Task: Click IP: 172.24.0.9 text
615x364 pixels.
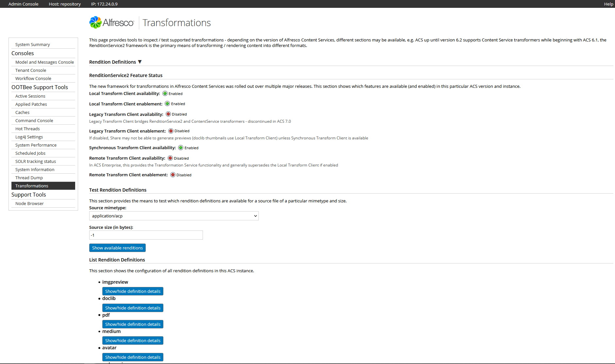Action: tap(104, 4)
